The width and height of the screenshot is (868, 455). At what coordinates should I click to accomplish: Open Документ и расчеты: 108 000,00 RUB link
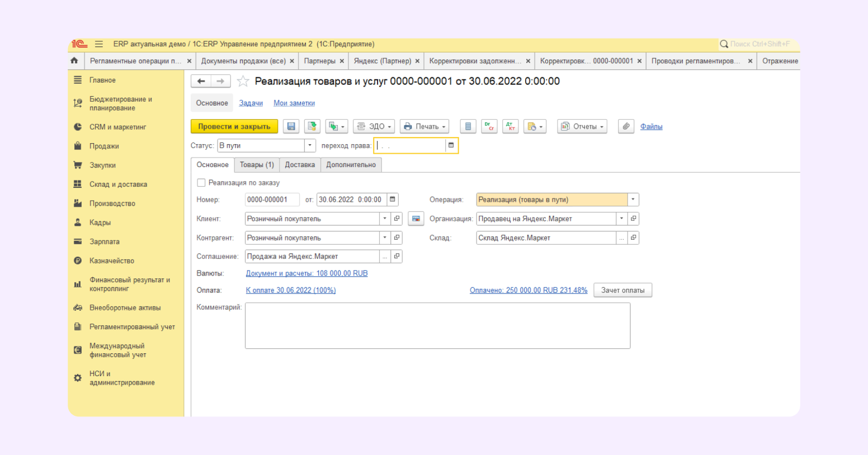(x=307, y=273)
